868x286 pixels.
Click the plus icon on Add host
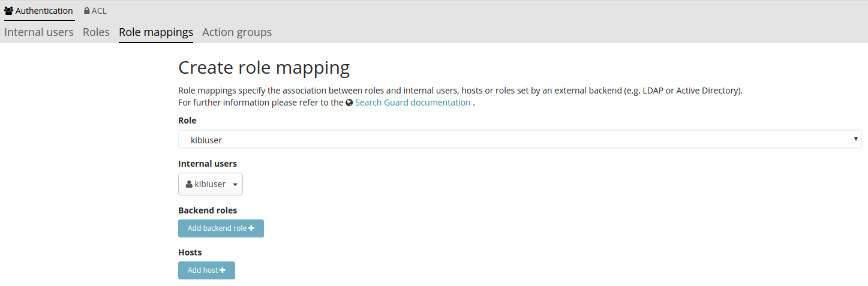pos(223,270)
